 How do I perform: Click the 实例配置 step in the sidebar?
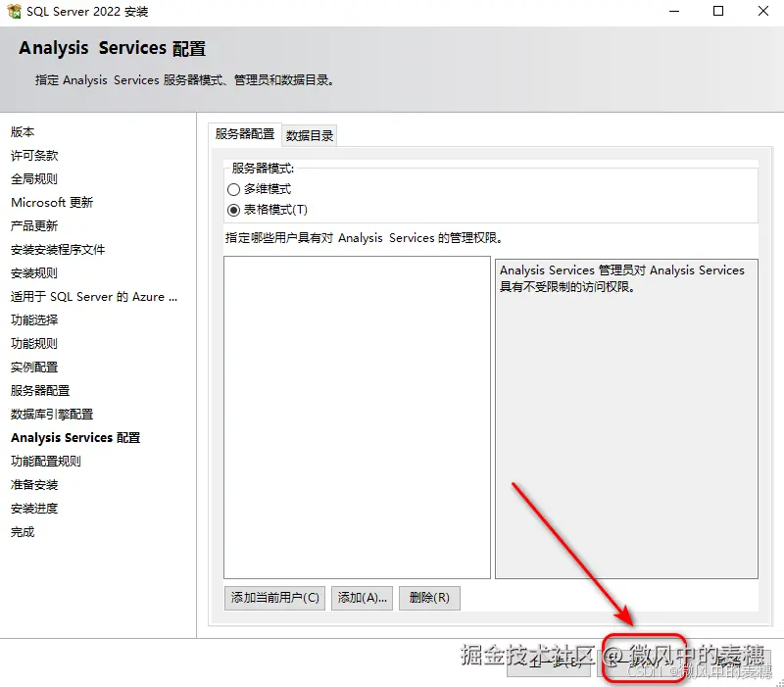pyautogui.click(x=34, y=367)
